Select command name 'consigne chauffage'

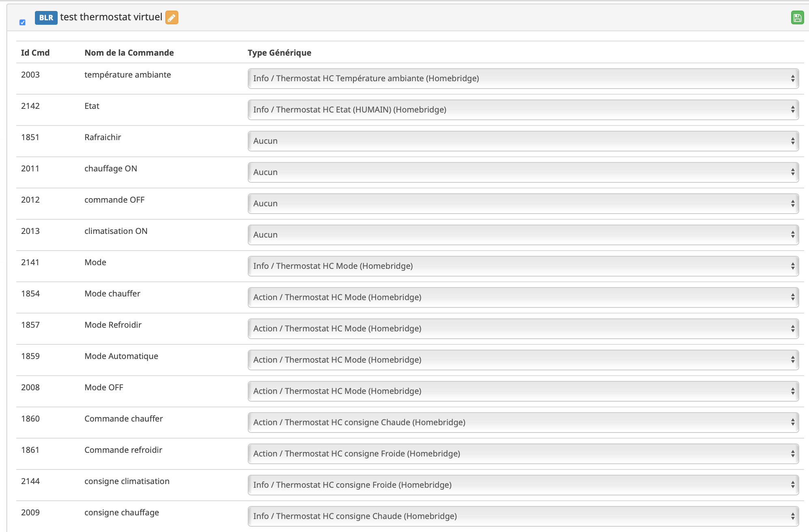[122, 513]
